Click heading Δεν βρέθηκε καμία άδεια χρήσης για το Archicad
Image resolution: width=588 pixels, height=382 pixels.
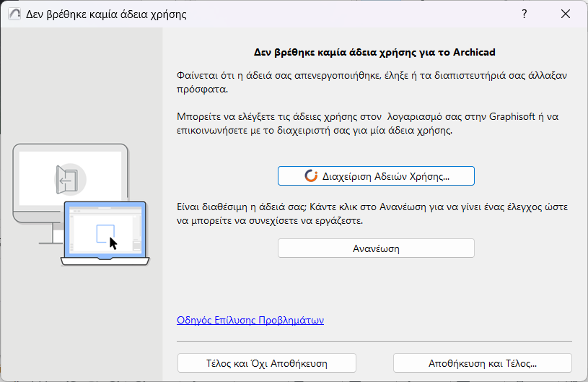tap(374, 52)
